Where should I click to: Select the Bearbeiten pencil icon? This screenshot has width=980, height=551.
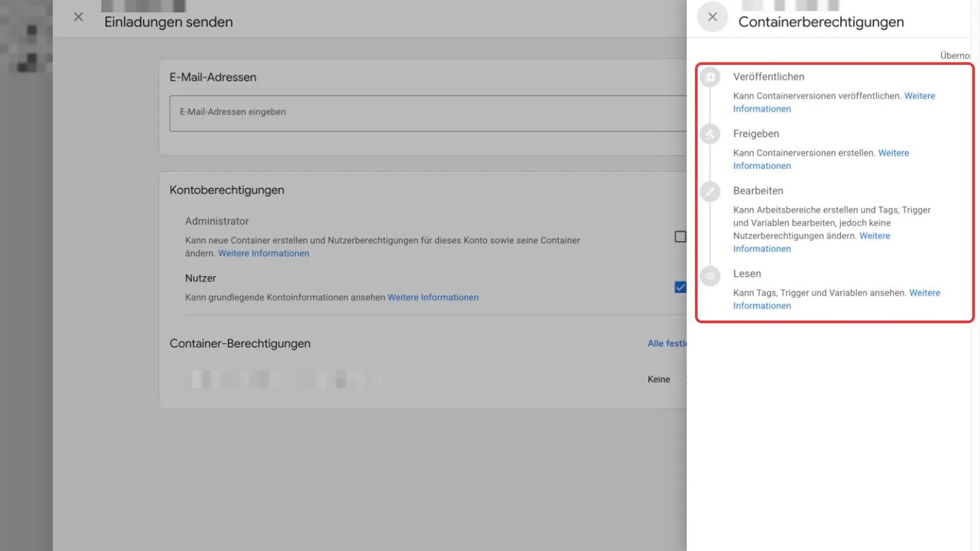[710, 192]
